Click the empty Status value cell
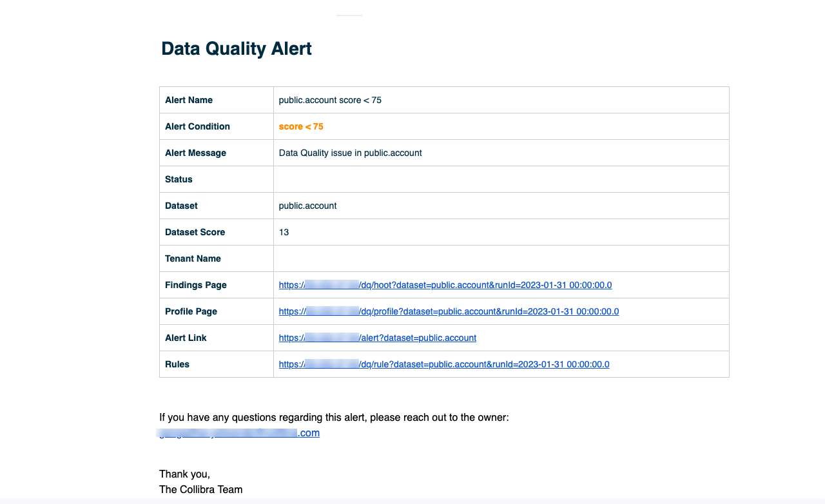Image resolution: width=825 pixels, height=504 pixels. click(x=501, y=179)
